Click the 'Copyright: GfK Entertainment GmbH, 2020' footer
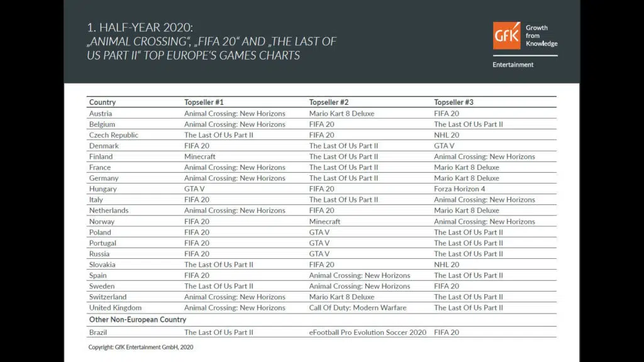 140,347
